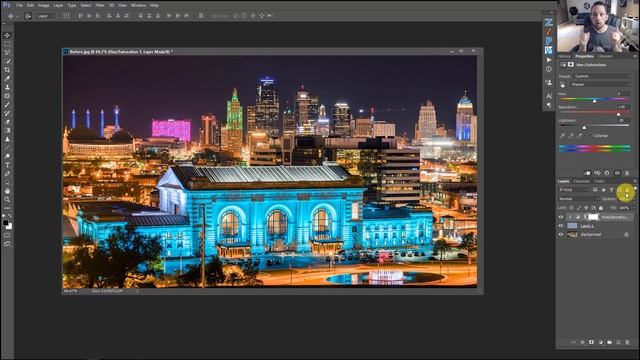Switch to the Channels tab
Image resolution: width=640 pixels, height=360 pixels.
tap(581, 181)
